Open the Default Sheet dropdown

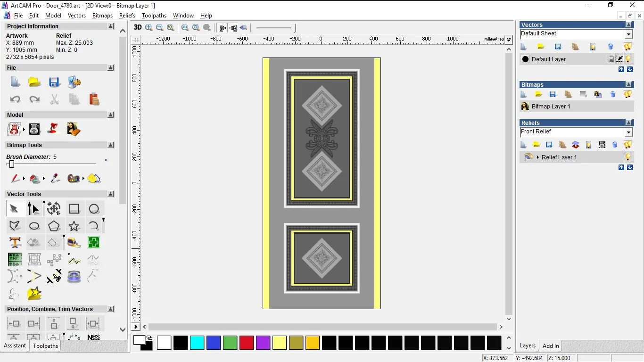tap(628, 34)
